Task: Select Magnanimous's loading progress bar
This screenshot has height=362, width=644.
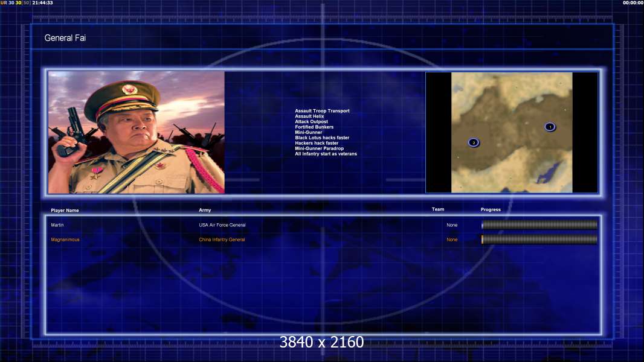Action: [539, 240]
